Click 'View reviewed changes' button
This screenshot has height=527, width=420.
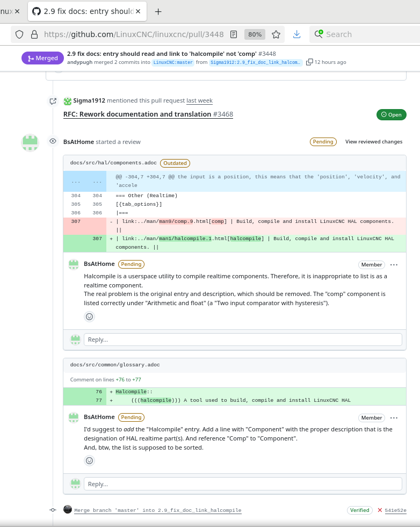tap(374, 142)
